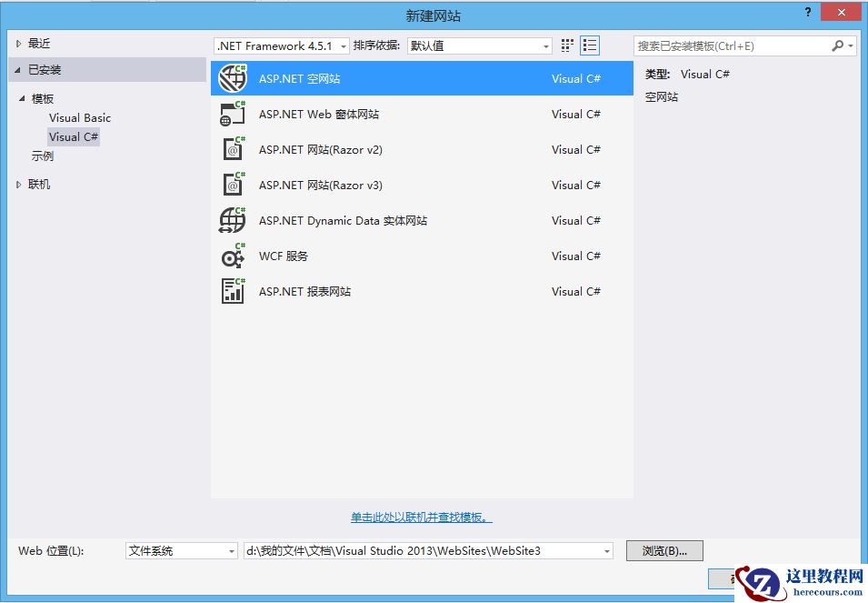Open the WebSite3 path dropdown arrow
The height and width of the screenshot is (603, 868).
[607, 551]
